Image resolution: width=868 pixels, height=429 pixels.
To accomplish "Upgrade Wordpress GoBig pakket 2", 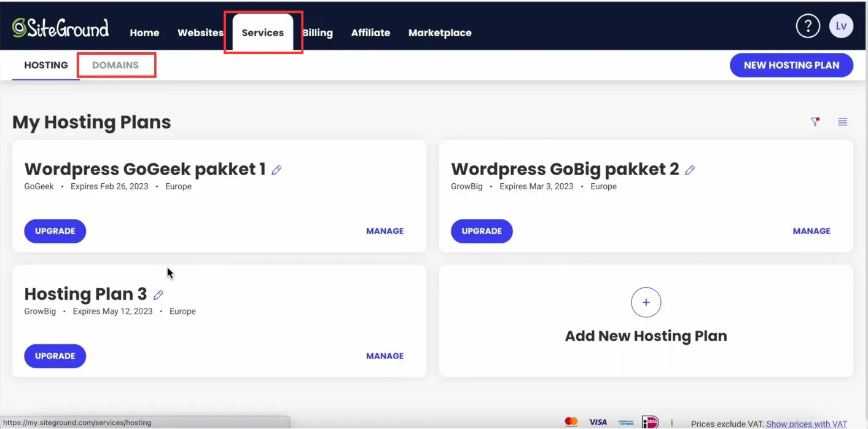I will pos(482,231).
